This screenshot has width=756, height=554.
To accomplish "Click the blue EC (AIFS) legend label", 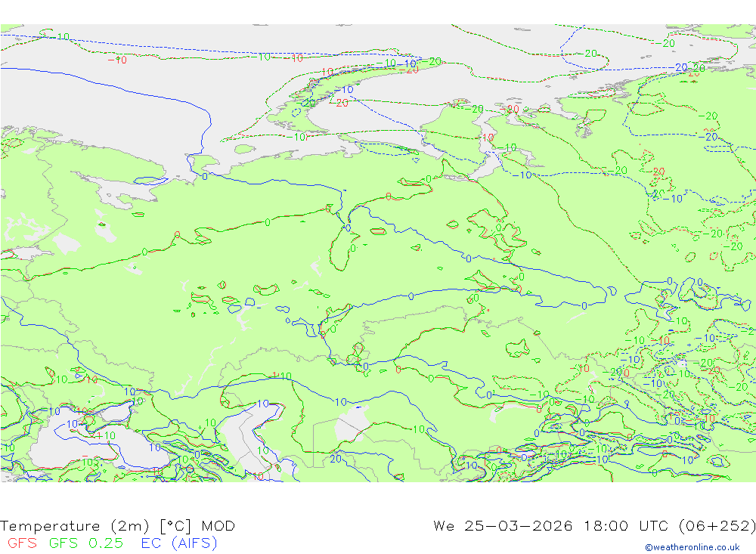I will click(x=179, y=543).
